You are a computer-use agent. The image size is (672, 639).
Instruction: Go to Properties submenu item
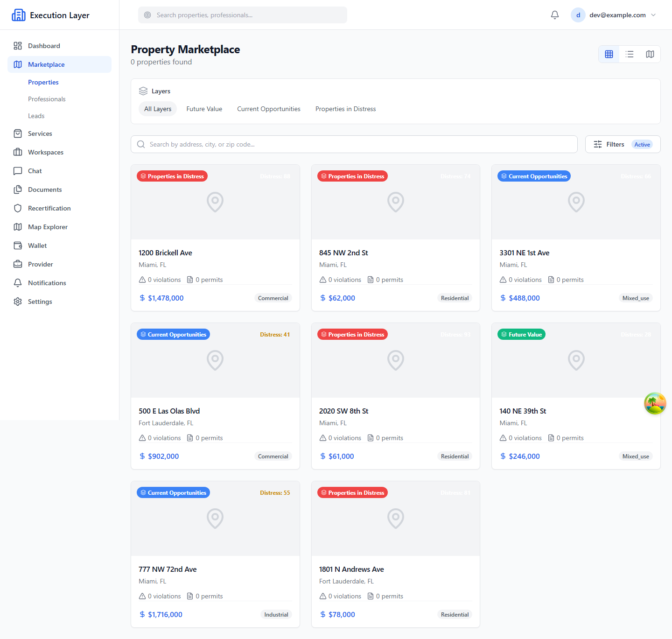(43, 82)
